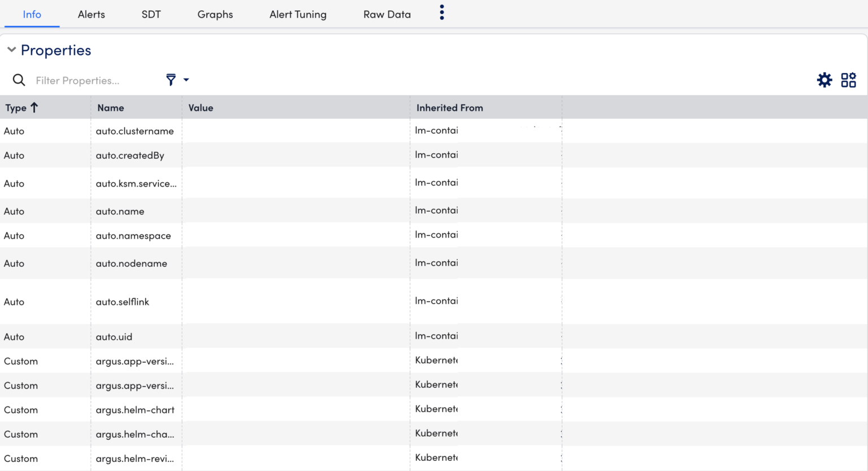Toggle sort order on the Type column
Viewport: 868px width, 471px height.
[34, 107]
